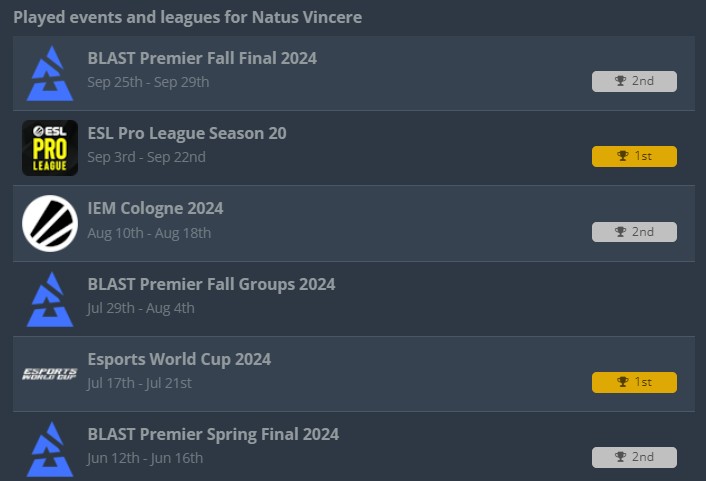
Task: Open BLAST Premier Fall Groups 2024 event
Action: click(211, 284)
